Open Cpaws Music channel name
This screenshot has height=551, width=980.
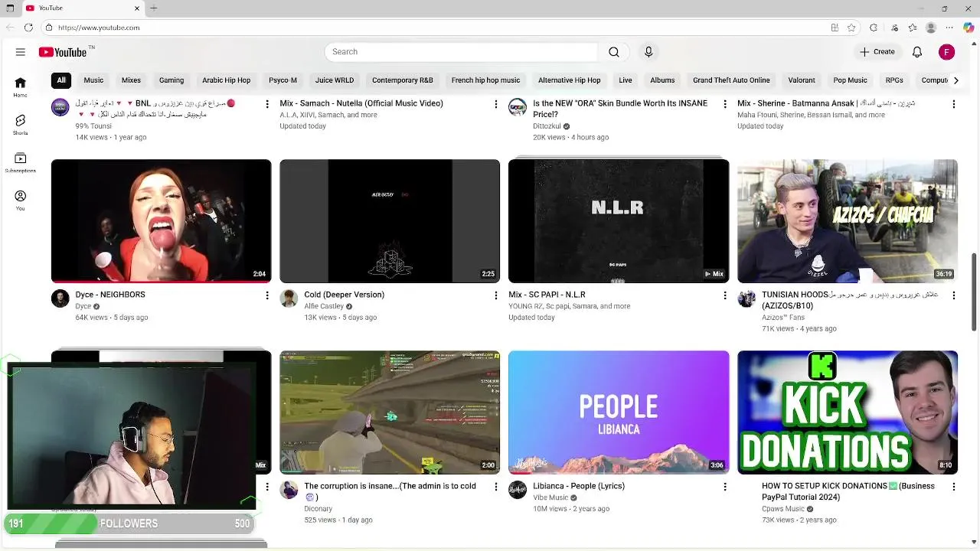(x=783, y=509)
